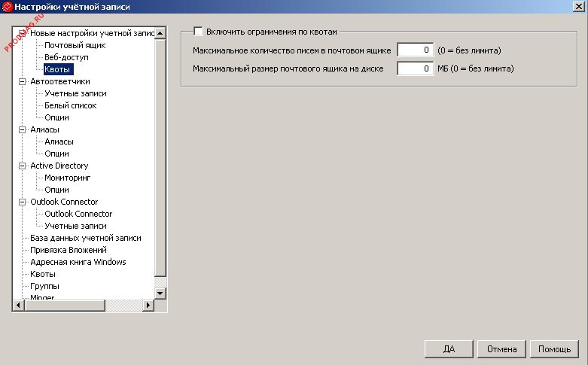Select Почтовый ящик in the settings tree
This screenshot has height=365, width=588.
[69, 45]
